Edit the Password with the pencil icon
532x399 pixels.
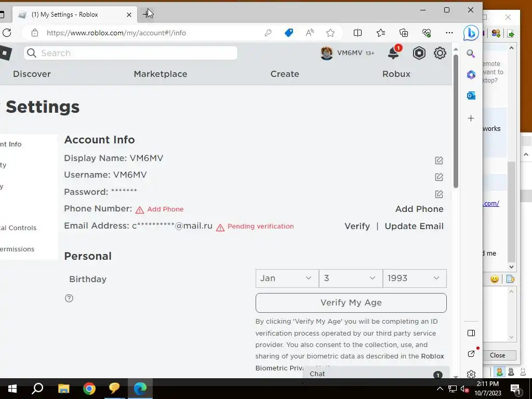(439, 194)
